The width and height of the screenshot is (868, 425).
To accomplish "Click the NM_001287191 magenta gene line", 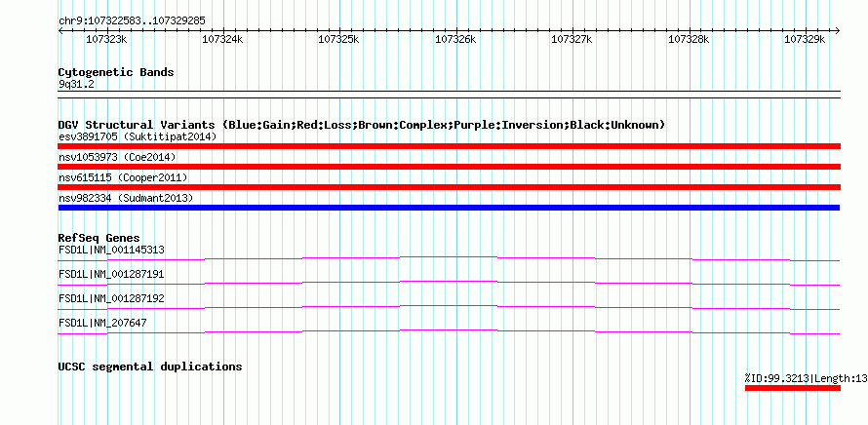I will (x=449, y=283).
